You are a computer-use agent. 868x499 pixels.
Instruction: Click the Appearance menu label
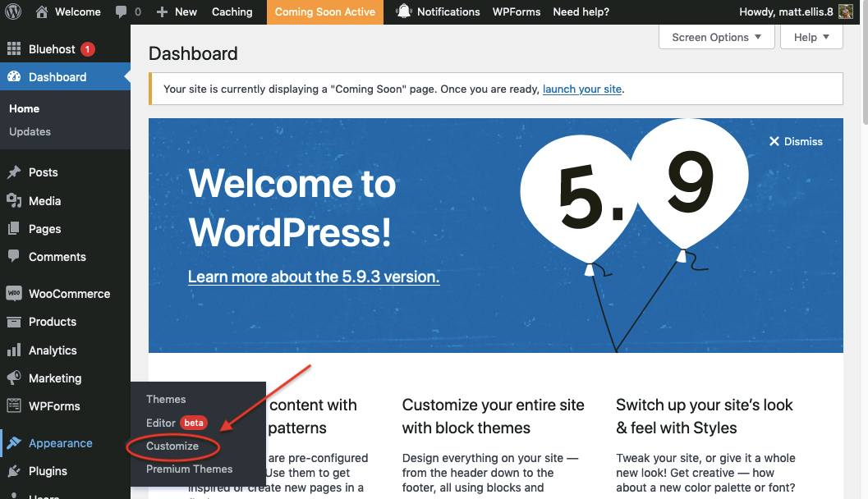pyautogui.click(x=60, y=443)
